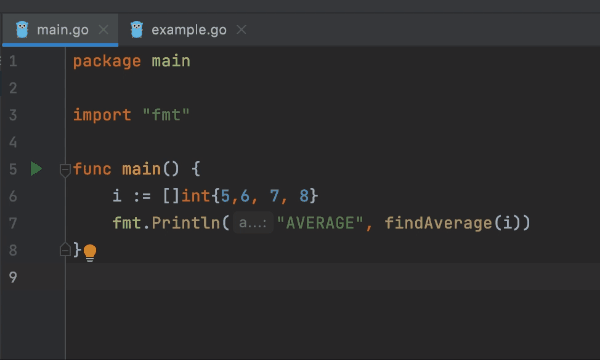Click line number 3 in gutter

coord(13,115)
